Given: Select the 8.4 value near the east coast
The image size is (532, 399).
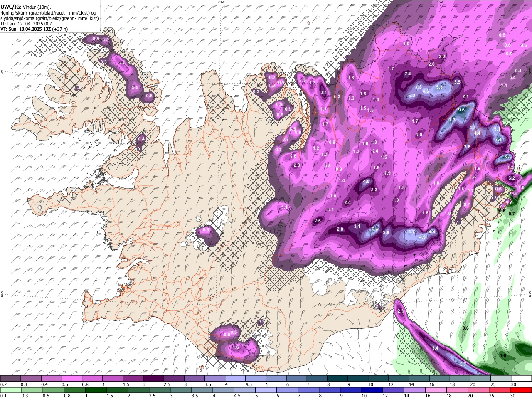Looking at the screenshot, I should pos(507,157).
